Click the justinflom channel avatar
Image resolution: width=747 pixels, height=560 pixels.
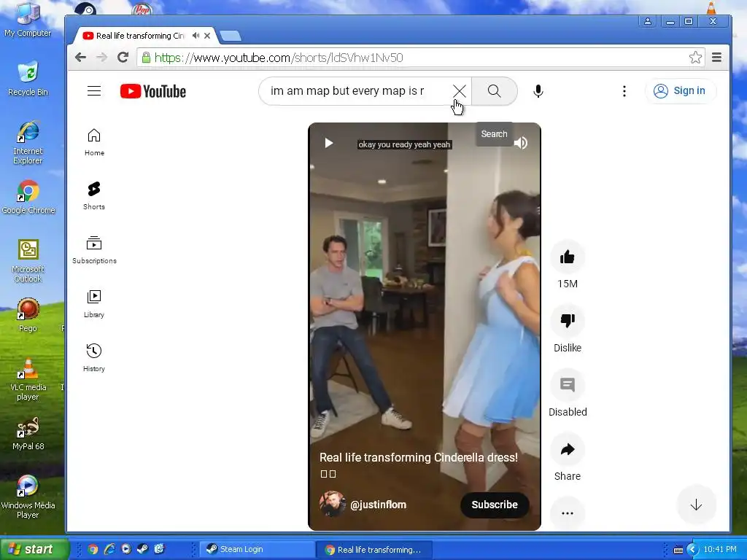tap(332, 505)
